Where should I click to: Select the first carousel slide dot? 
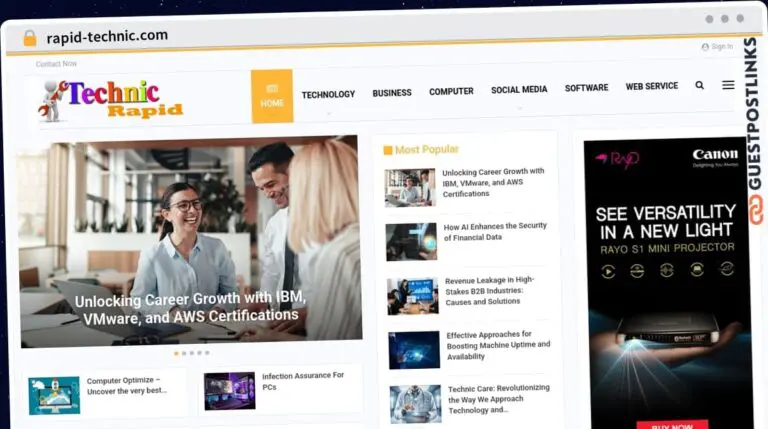[x=176, y=353]
